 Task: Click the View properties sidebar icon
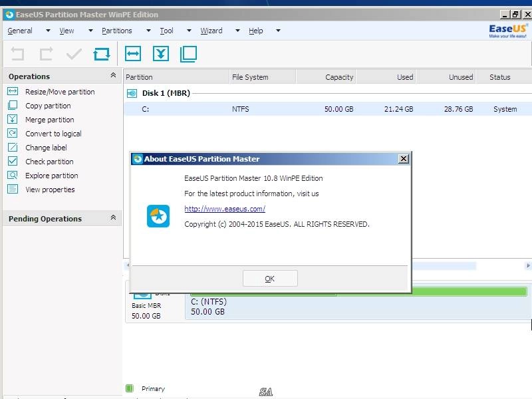[13, 189]
